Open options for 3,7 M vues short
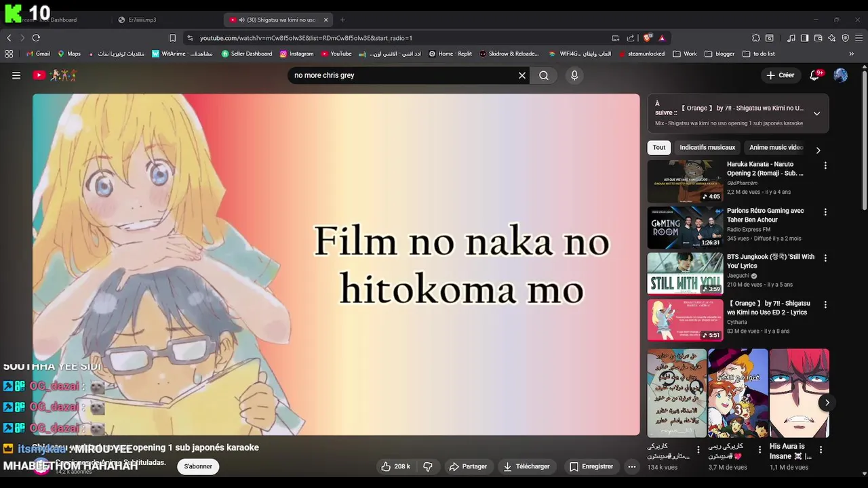 click(x=759, y=449)
